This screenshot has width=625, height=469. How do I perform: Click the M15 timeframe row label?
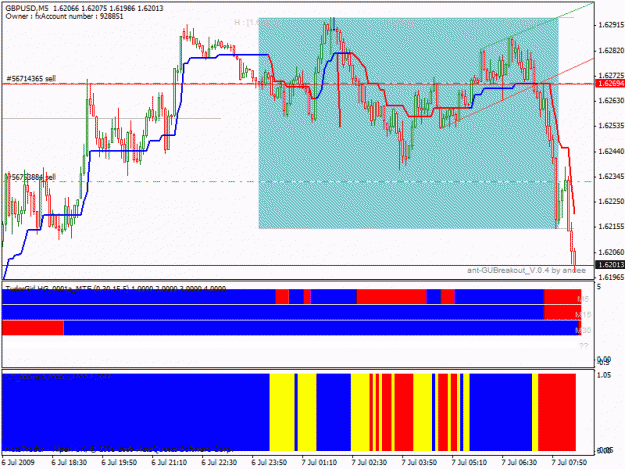[583, 314]
